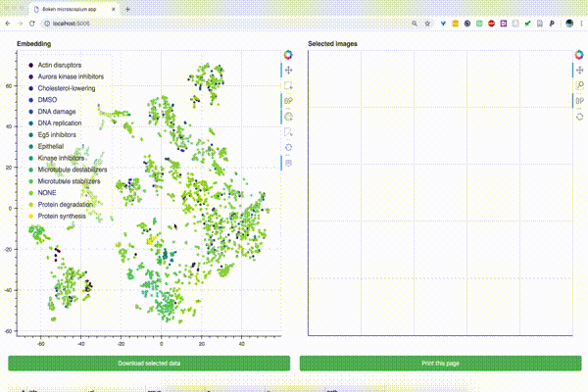Activate Box Select tool on the Embedding plot
This screenshot has height=392, width=588.
tap(288, 85)
